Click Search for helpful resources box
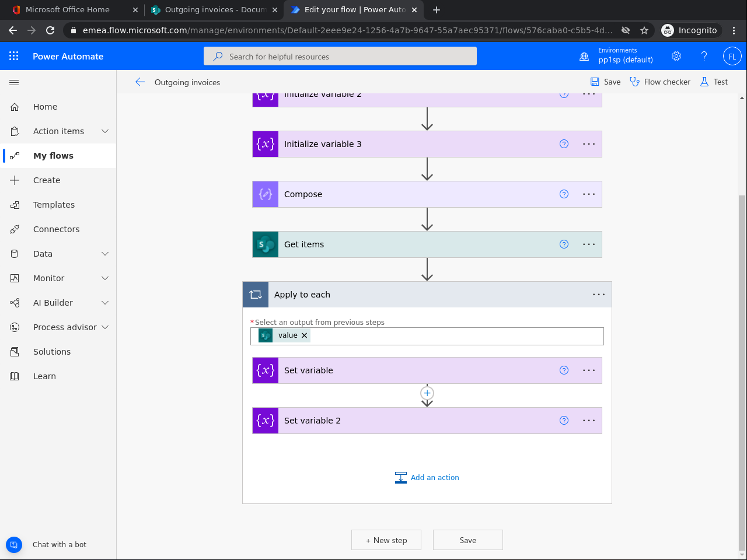Screen dimensions: 747x560 340,57
